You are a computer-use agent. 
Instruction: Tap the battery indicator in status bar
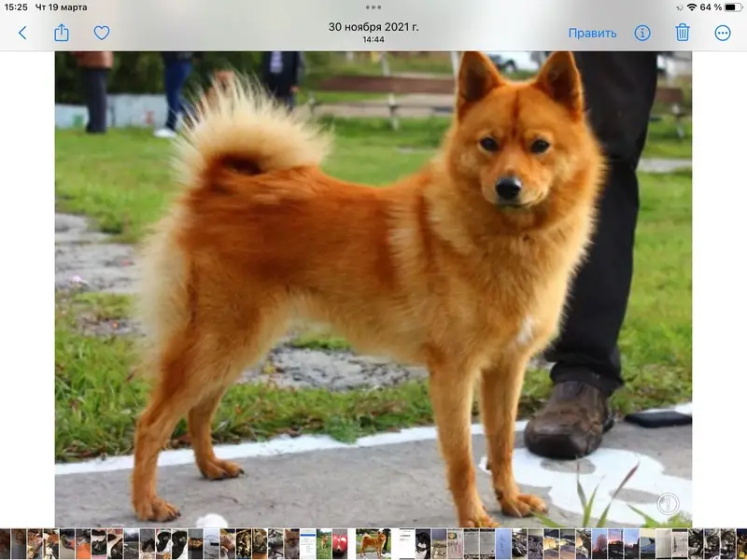(732, 7)
